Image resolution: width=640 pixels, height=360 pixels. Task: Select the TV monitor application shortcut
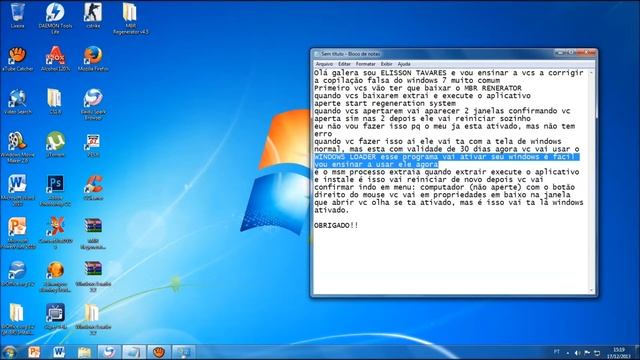pyautogui.click(x=55, y=316)
